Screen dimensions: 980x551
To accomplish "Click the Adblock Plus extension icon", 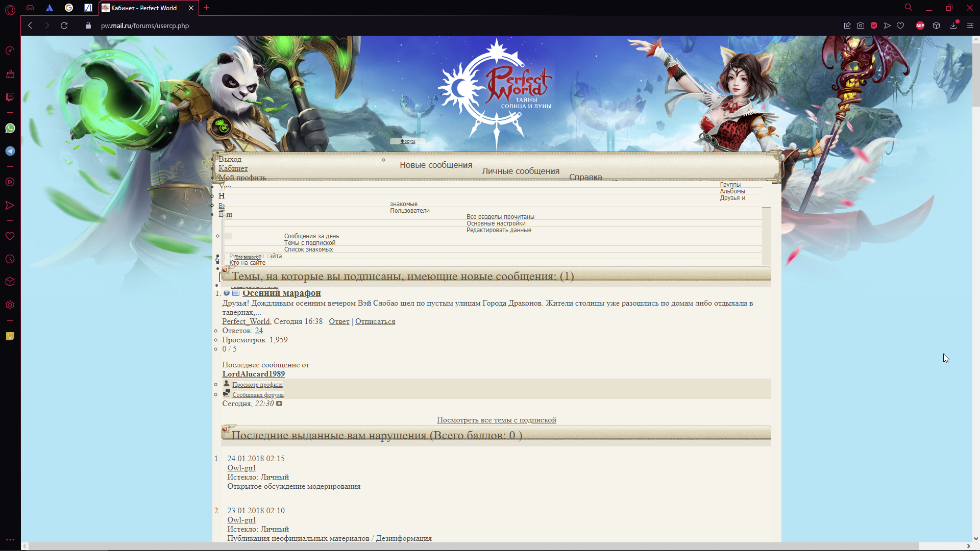I will coord(920,26).
